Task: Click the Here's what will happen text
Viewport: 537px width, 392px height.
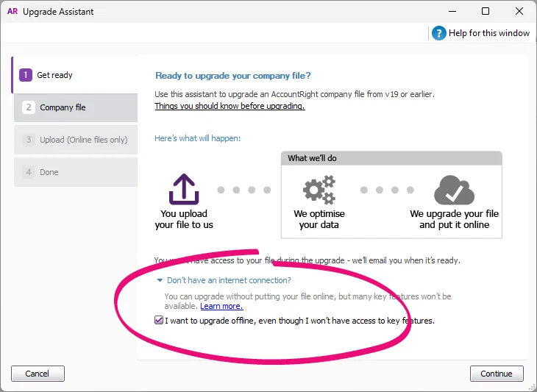Action: [x=198, y=138]
